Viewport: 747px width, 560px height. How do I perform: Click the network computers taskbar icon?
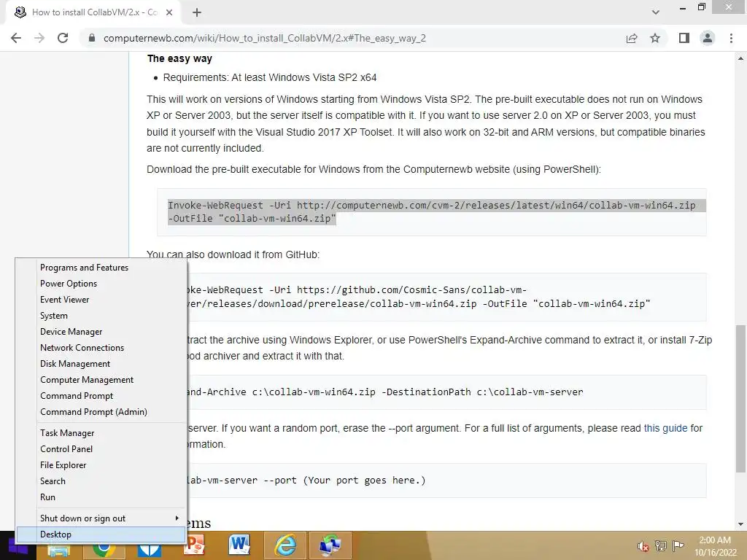[x=330, y=545]
